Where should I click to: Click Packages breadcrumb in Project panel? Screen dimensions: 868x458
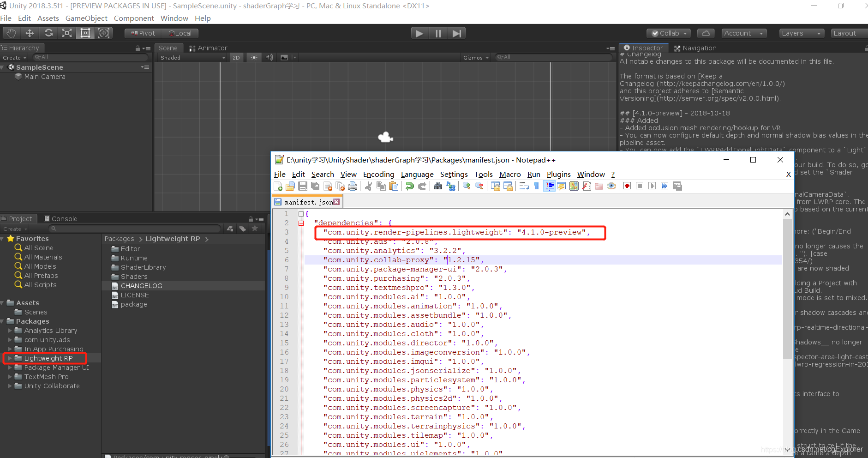[x=119, y=239]
